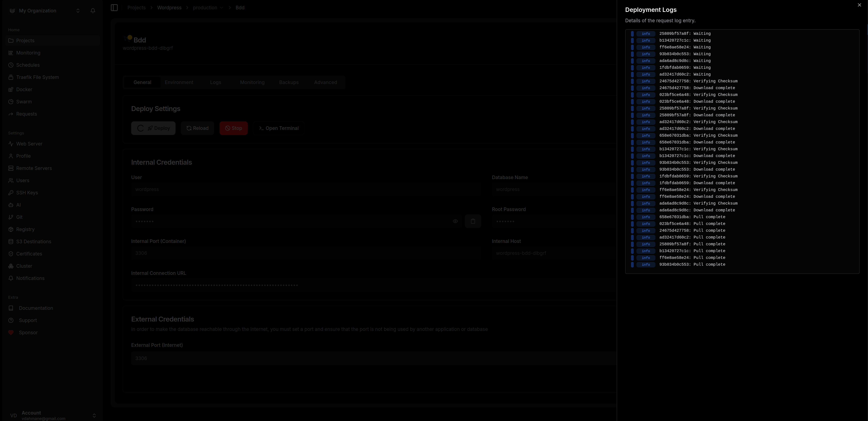Show password using the eye icon
The height and width of the screenshot is (421, 868).
[x=455, y=221]
